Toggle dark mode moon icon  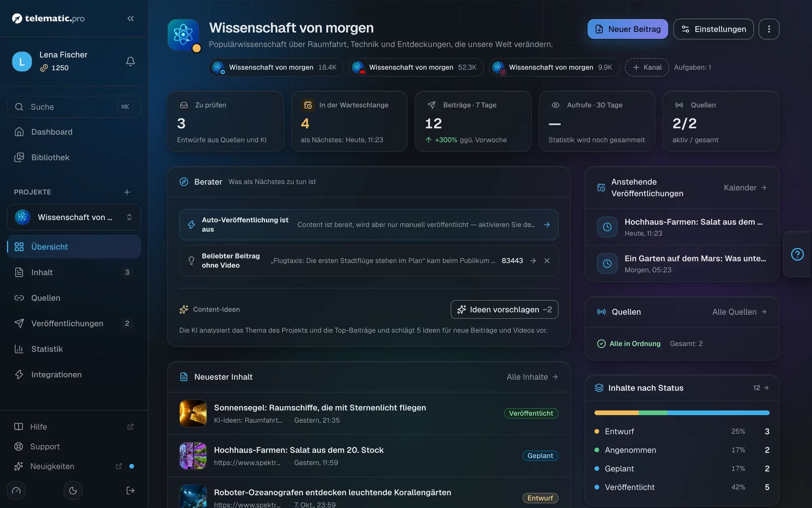(x=73, y=491)
